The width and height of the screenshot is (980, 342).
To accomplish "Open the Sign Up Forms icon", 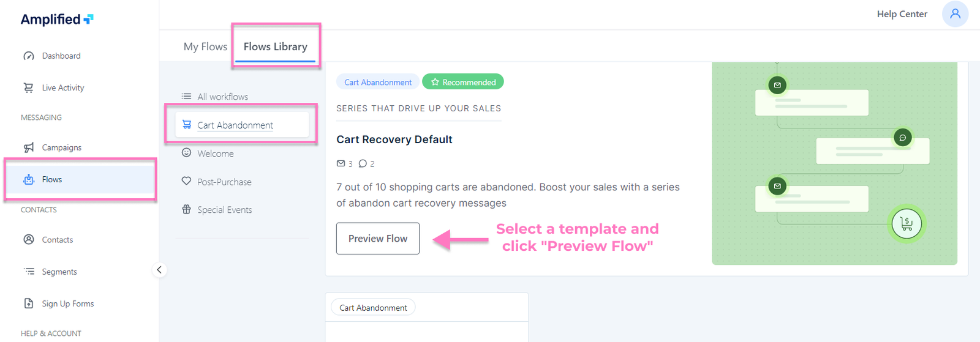I will tap(29, 303).
